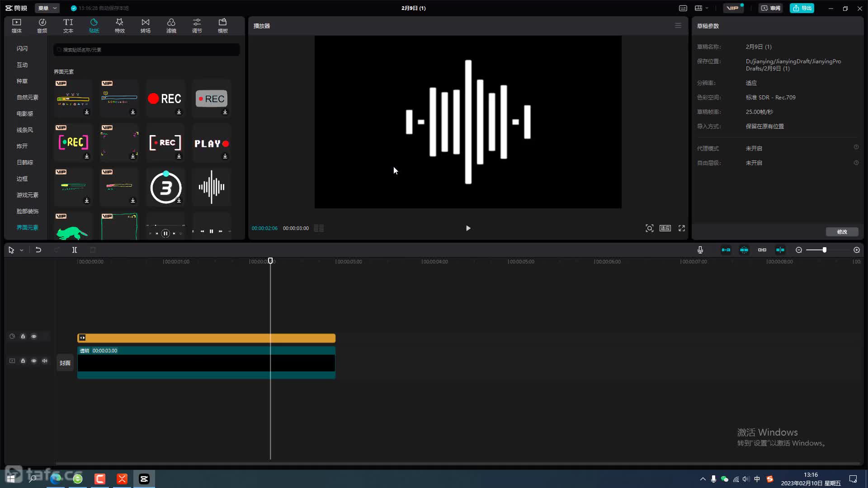Screen dimensions: 868x488
Task: Select the 贴纸 sticker tab icon
Action: point(94,22)
